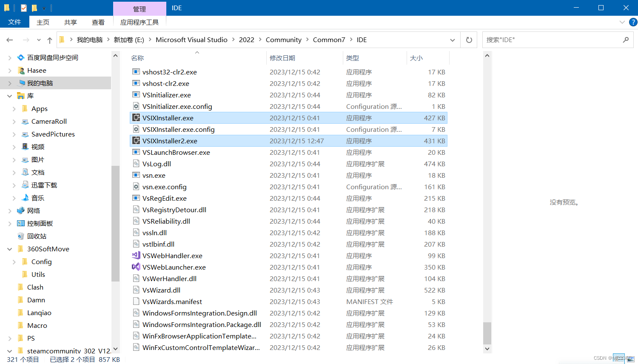
Task: Collapse the ribbon with the chevron
Action: tap(622, 22)
